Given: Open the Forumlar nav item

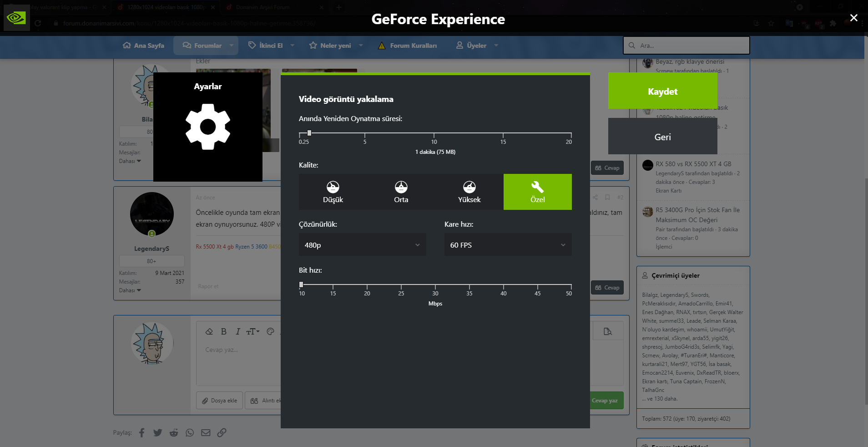Looking at the screenshot, I should pyautogui.click(x=202, y=46).
